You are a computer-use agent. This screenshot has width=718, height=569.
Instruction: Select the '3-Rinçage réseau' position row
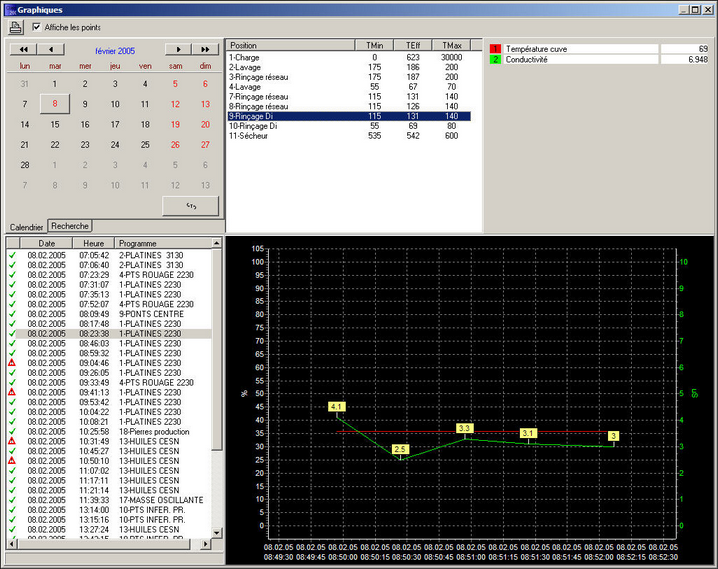pyautogui.click(x=349, y=77)
